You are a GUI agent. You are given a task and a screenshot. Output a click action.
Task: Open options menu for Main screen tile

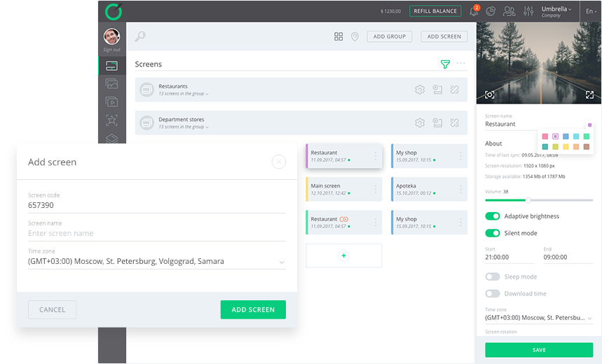[375, 189]
